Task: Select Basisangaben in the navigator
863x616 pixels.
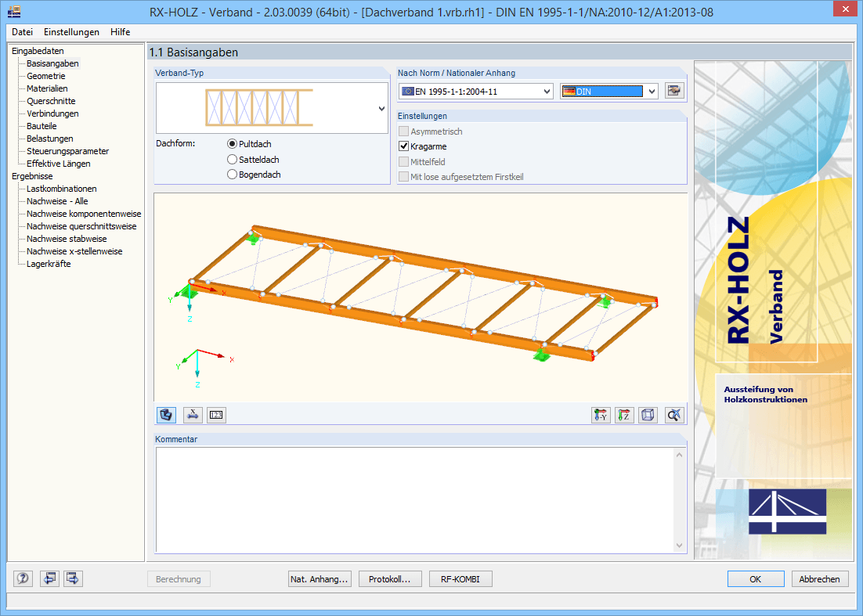Action: [x=52, y=63]
